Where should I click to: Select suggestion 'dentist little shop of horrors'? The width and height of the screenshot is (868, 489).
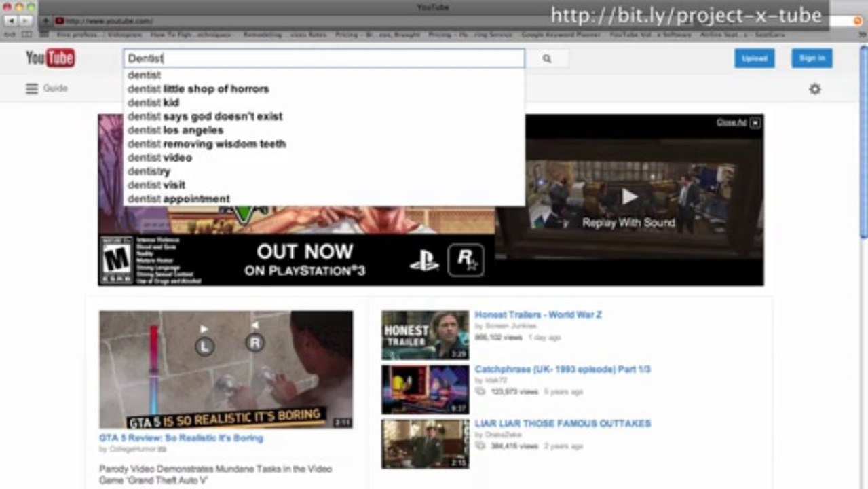tap(324, 89)
